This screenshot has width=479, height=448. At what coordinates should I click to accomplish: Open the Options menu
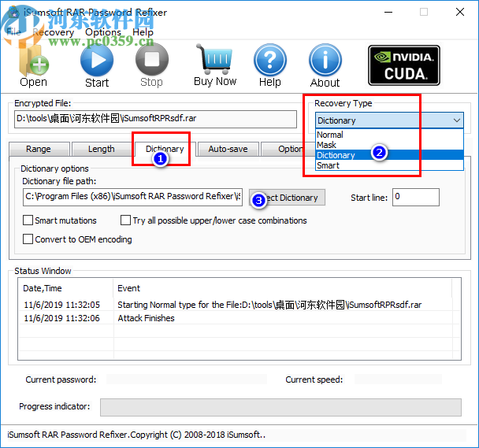103,32
